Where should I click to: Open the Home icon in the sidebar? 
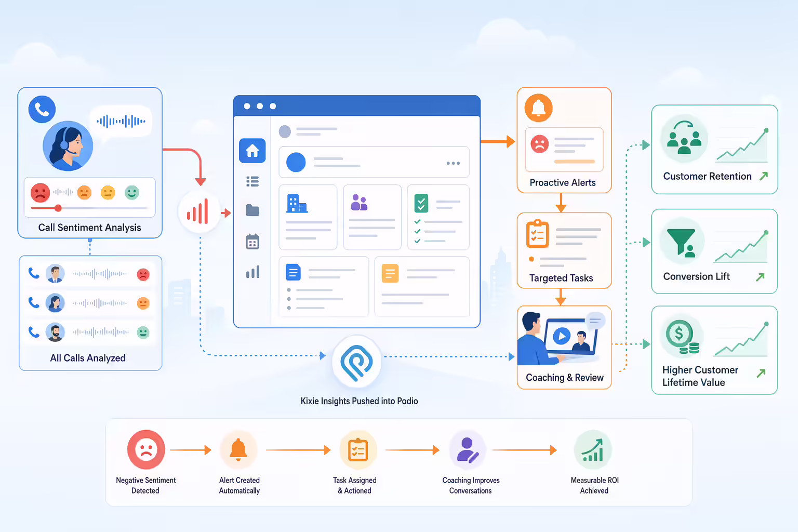(252, 151)
